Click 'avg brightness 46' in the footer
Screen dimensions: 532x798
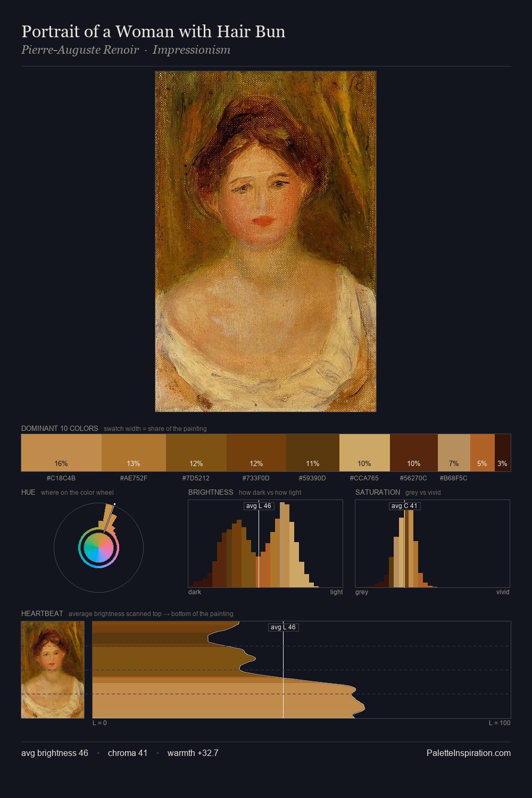click(x=55, y=753)
